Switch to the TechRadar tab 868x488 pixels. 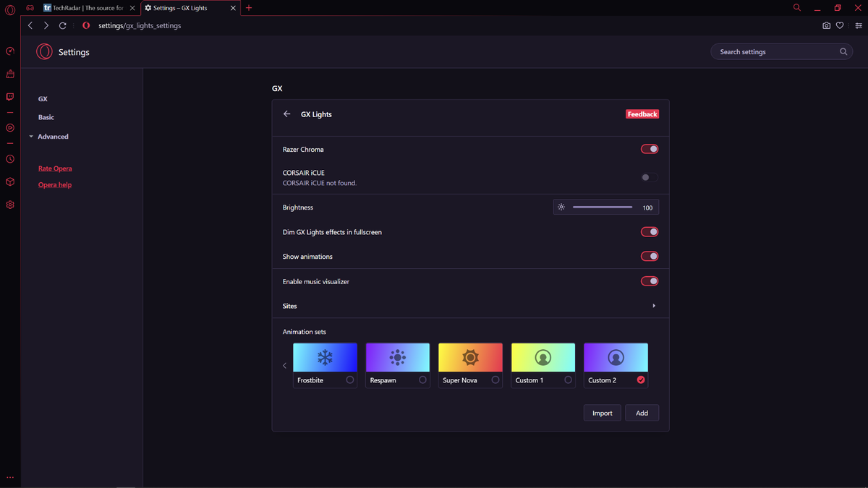click(x=87, y=7)
